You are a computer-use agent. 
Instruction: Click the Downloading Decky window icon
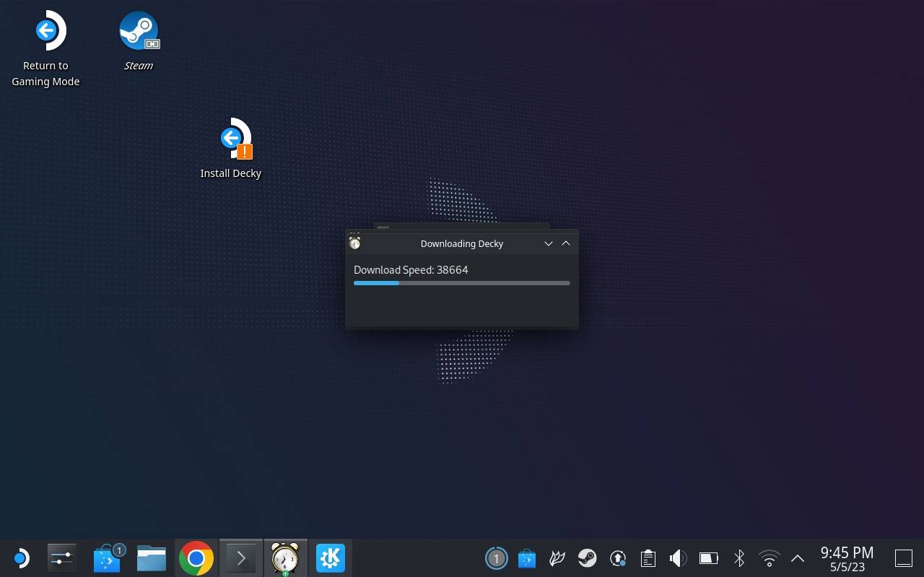[354, 243]
